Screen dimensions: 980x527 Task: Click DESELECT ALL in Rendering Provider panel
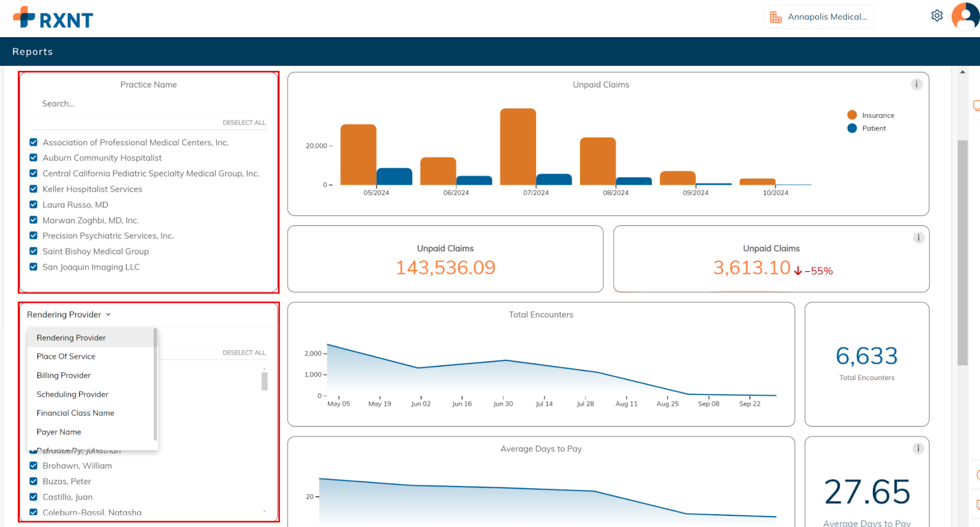tap(244, 353)
